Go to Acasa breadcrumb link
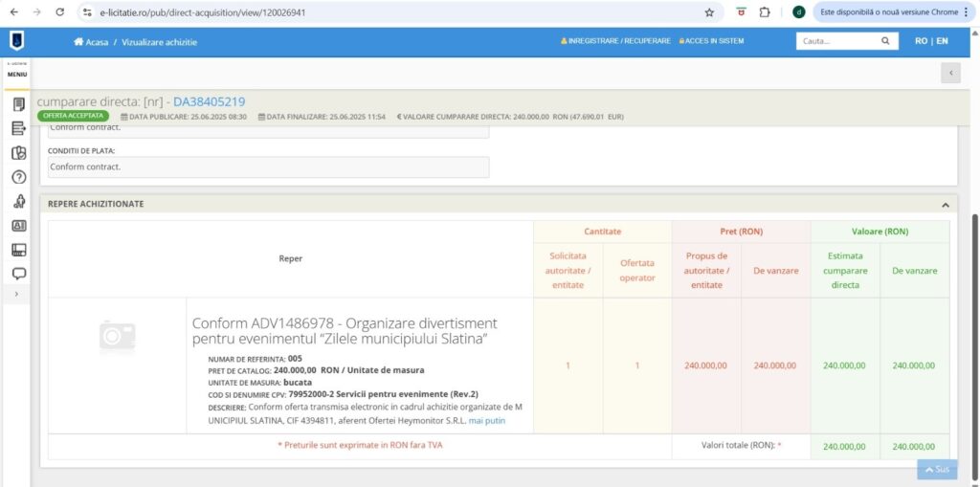This screenshot has height=487, width=980. (91, 42)
